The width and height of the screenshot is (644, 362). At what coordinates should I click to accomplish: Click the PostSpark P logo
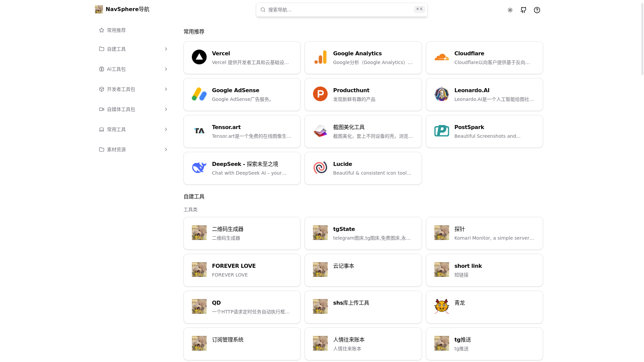point(442,131)
